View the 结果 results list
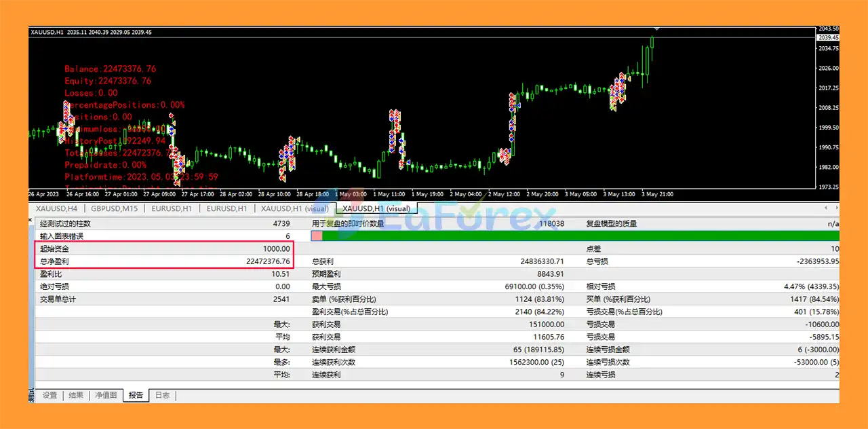Image resolution: width=868 pixels, height=429 pixels. (76, 394)
